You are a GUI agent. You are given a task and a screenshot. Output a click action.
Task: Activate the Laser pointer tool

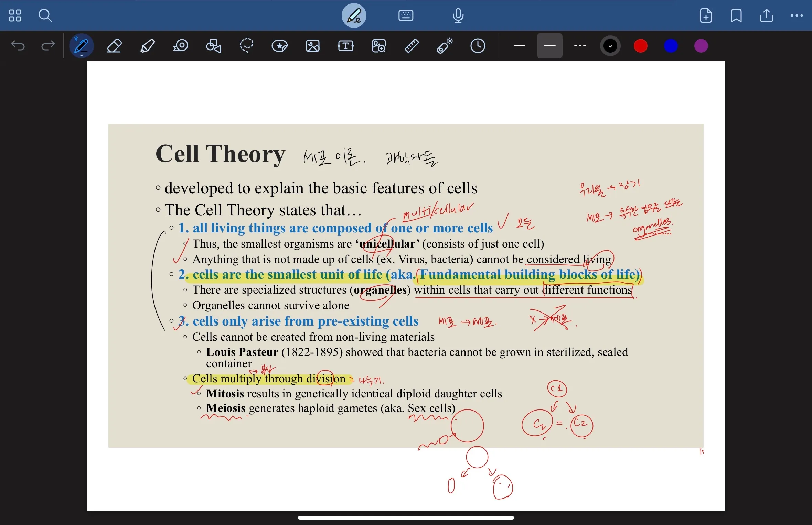point(445,46)
